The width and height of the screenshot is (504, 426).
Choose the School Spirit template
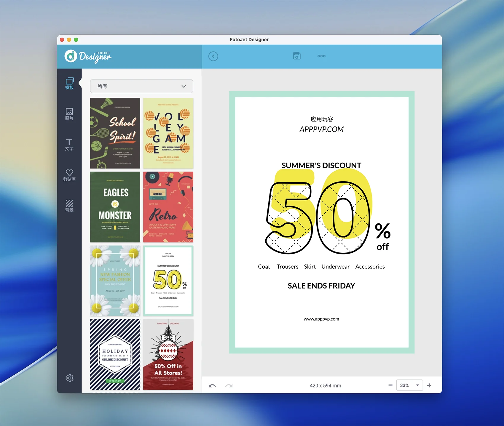(115, 133)
